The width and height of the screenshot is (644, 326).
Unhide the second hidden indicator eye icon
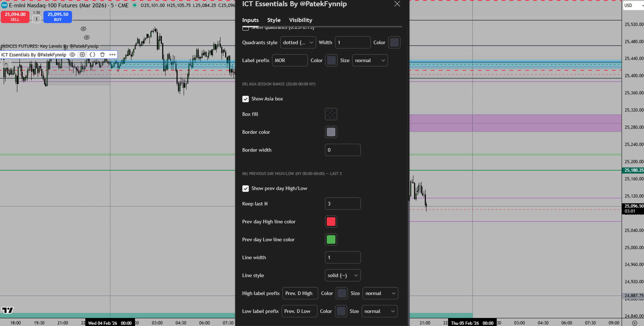87,38
